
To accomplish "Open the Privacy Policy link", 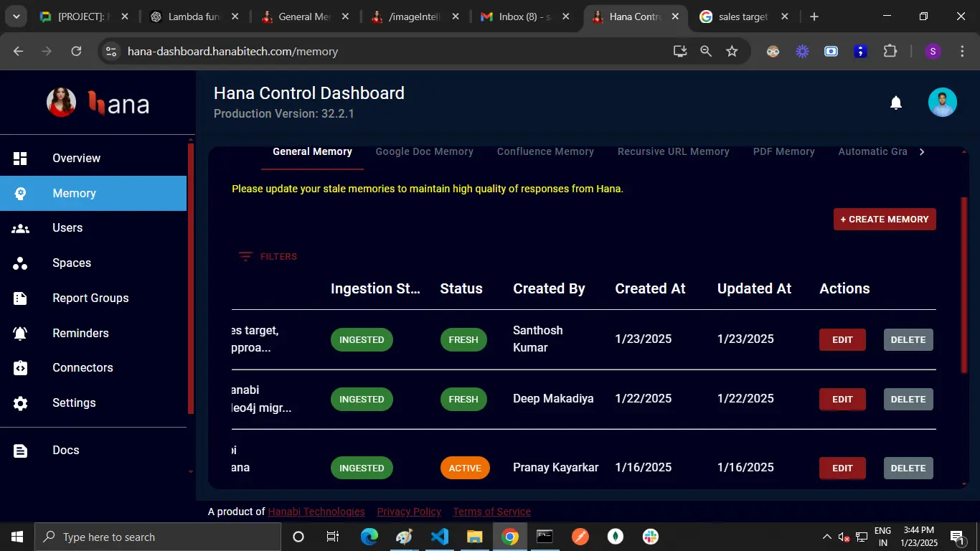I will [x=409, y=512].
